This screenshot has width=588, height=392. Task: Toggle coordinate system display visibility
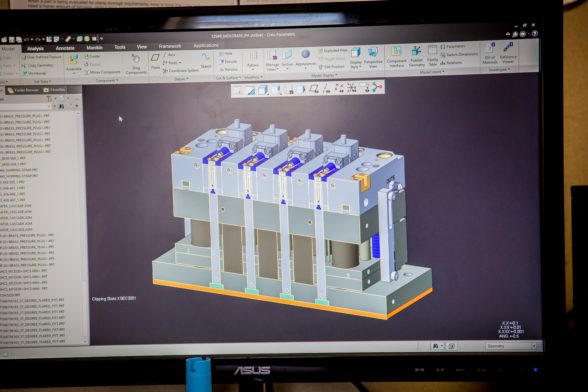point(352,87)
